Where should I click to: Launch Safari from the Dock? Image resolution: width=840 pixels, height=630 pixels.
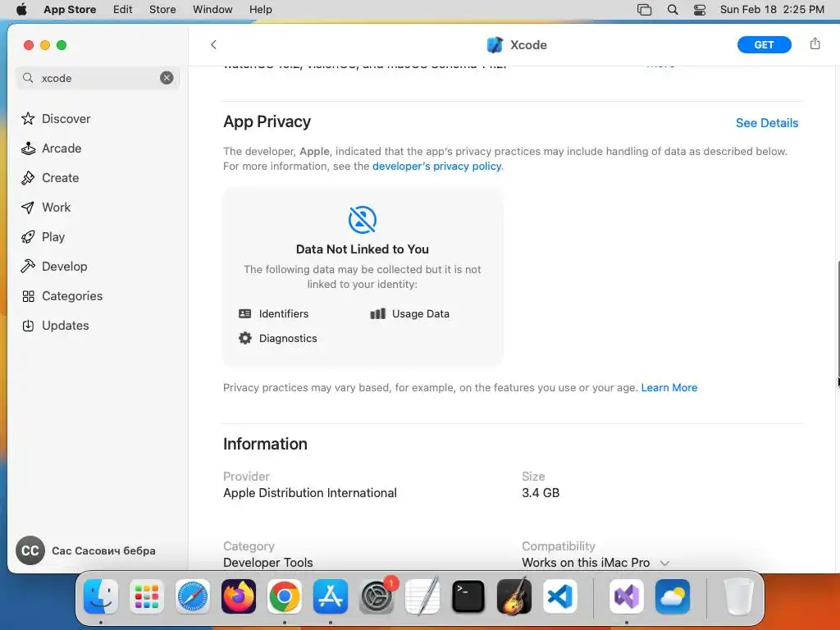coord(193,596)
